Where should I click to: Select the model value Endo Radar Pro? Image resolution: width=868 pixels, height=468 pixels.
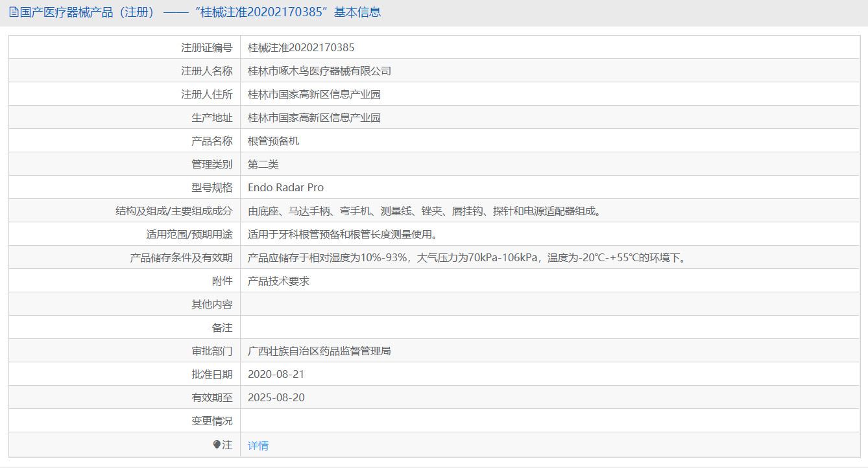(x=286, y=187)
